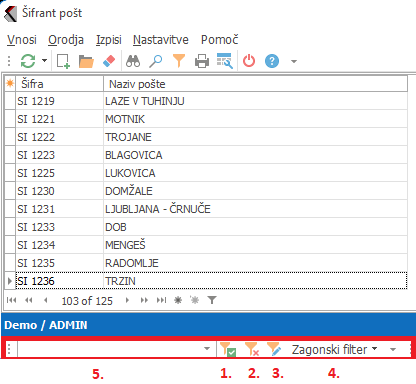This screenshot has height=384, width=416.
Task: Open the Orodja menu
Action: pos(66,40)
